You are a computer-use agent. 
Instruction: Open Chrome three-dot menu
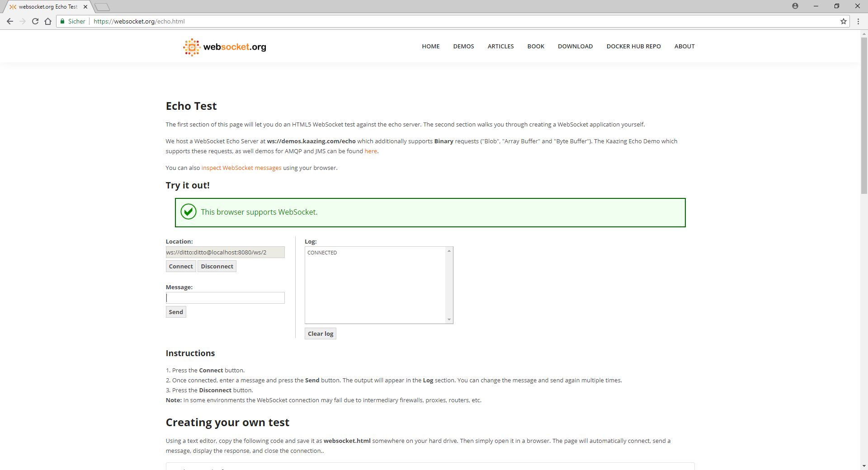point(858,21)
